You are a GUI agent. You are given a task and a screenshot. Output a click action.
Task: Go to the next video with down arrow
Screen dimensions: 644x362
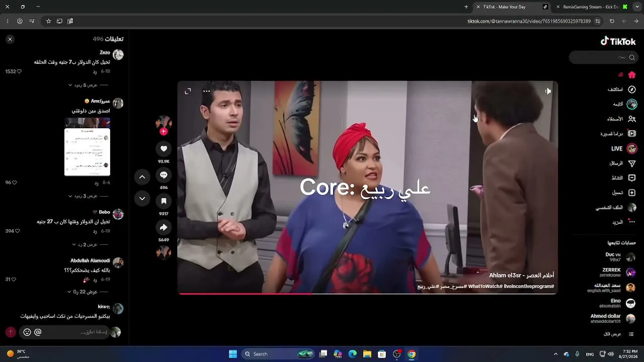coord(142,199)
